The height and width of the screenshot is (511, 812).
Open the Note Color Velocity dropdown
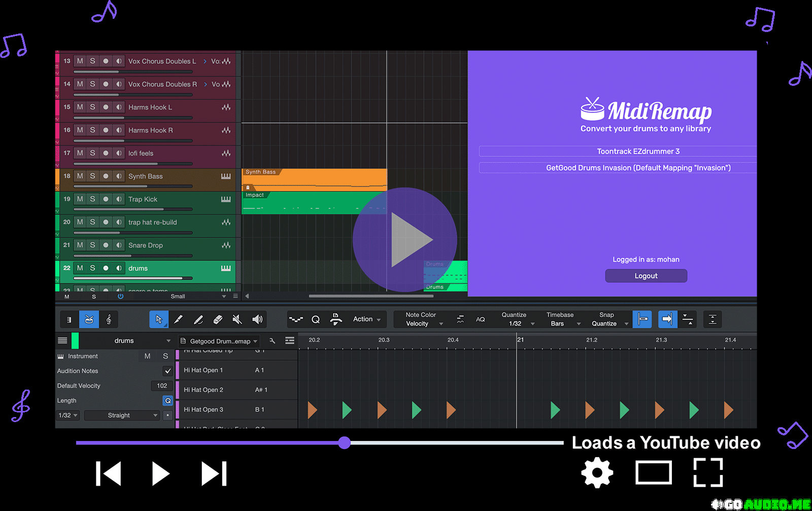coord(424,319)
